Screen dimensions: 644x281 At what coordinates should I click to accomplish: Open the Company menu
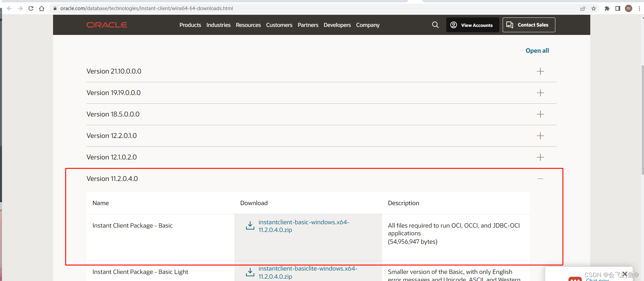pyautogui.click(x=368, y=25)
